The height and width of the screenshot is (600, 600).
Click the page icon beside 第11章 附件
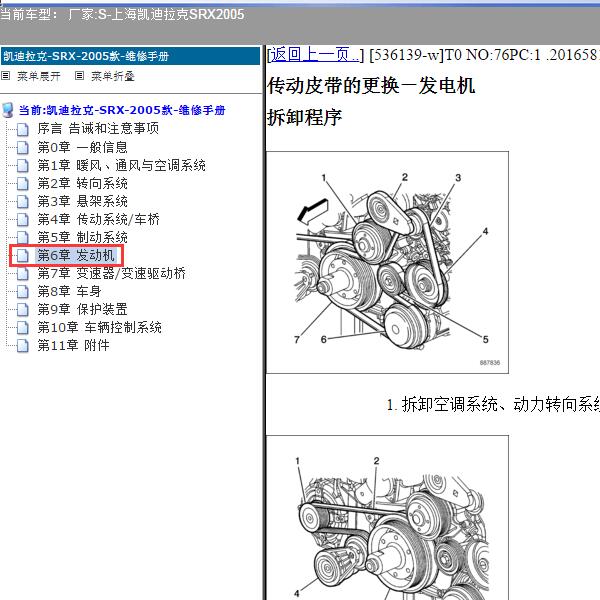point(23,346)
